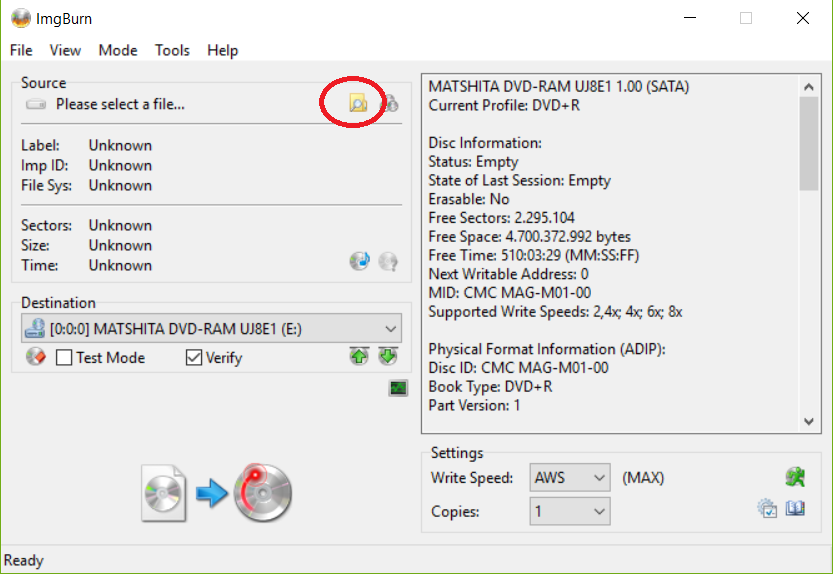Open the image file information icon next to browse
Screen dimensions: 834x575
(391, 103)
